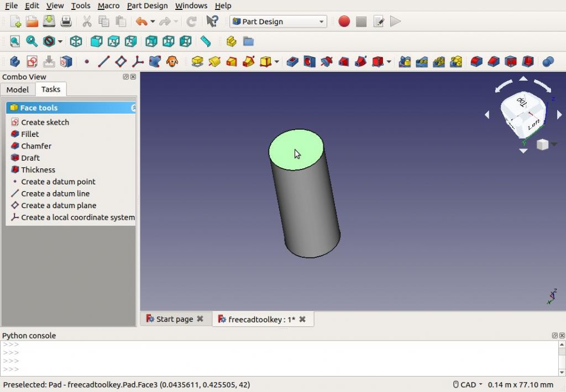
Task: Click the Groove tool icon
Action: pyautogui.click(x=326, y=62)
